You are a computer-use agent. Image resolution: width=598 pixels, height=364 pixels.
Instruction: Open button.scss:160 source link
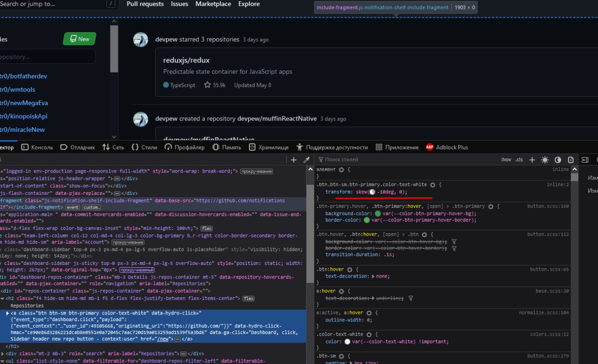(x=548, y=206)
